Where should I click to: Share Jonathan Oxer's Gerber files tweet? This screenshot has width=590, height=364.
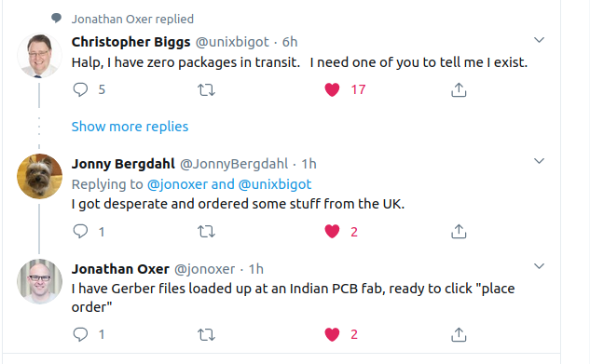459,334
